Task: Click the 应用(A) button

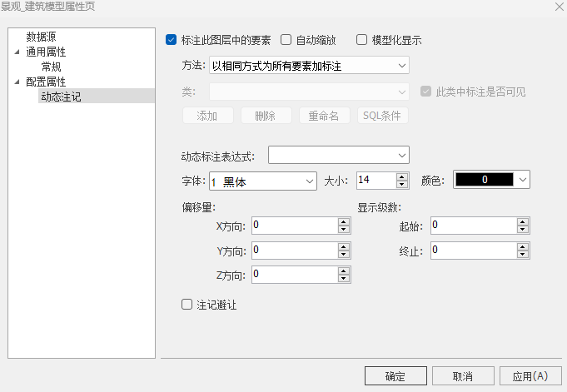Action: (x=530, y=376)
